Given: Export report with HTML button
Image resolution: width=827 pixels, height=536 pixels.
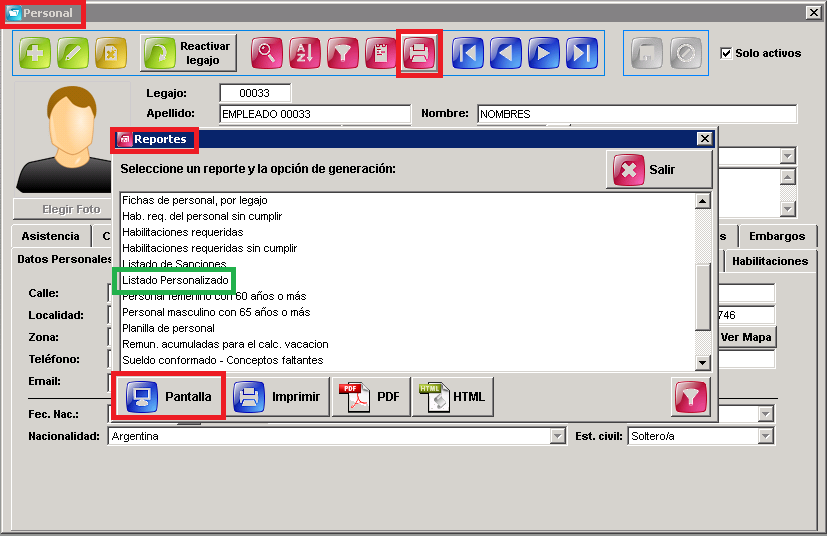Looking at the screenshot, I should pyautogui.click(x=453, y=396).
